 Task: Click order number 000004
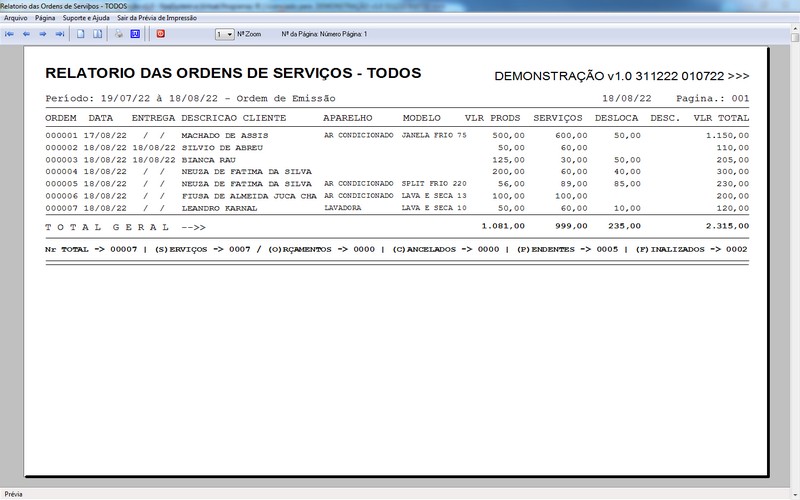click(x=61, y=172)
